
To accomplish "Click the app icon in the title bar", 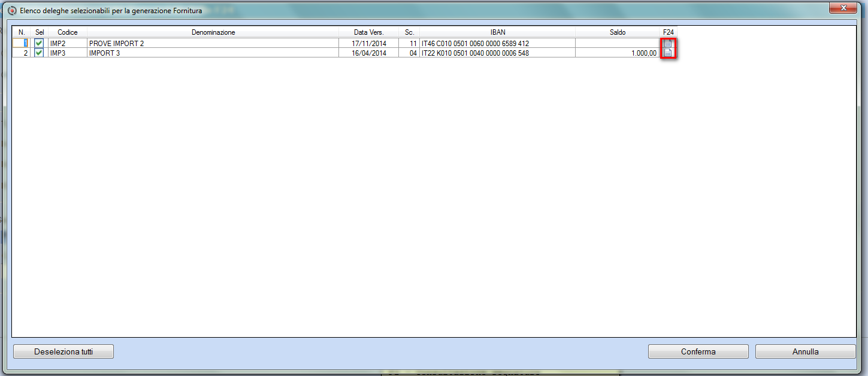I will tap(11, 11).
